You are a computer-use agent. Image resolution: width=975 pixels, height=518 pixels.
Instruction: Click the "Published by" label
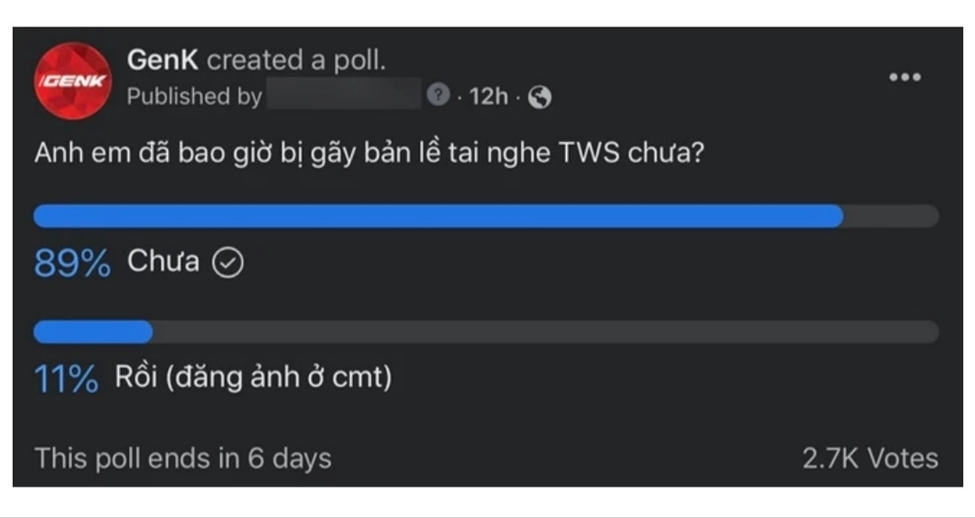194,96
